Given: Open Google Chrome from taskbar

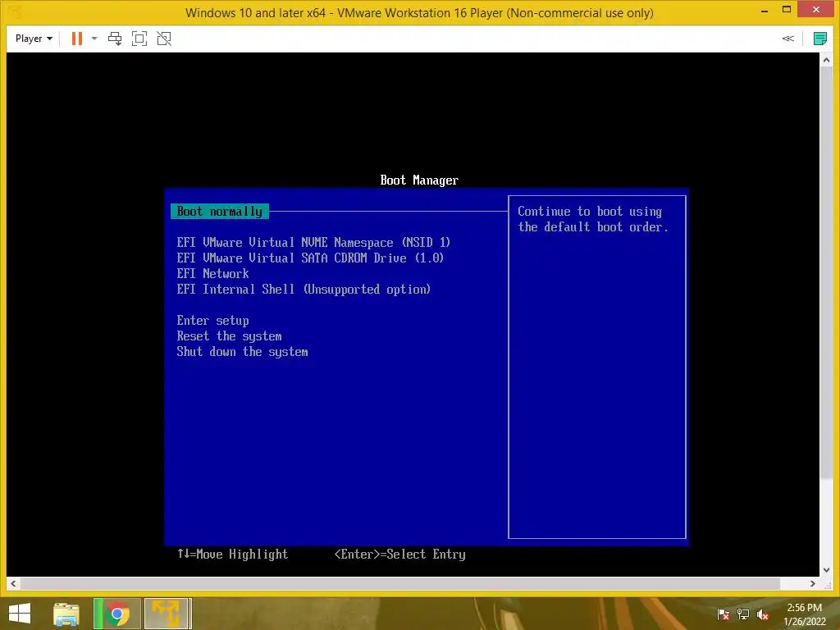Looking at the screenshot, I should pyautogui.click(x=117, y=614).
